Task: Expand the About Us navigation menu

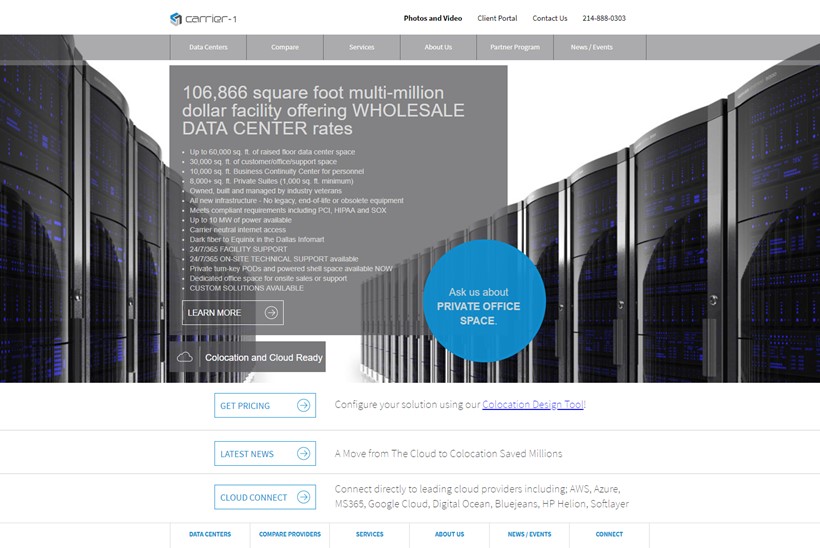Action: pos(438,47)
